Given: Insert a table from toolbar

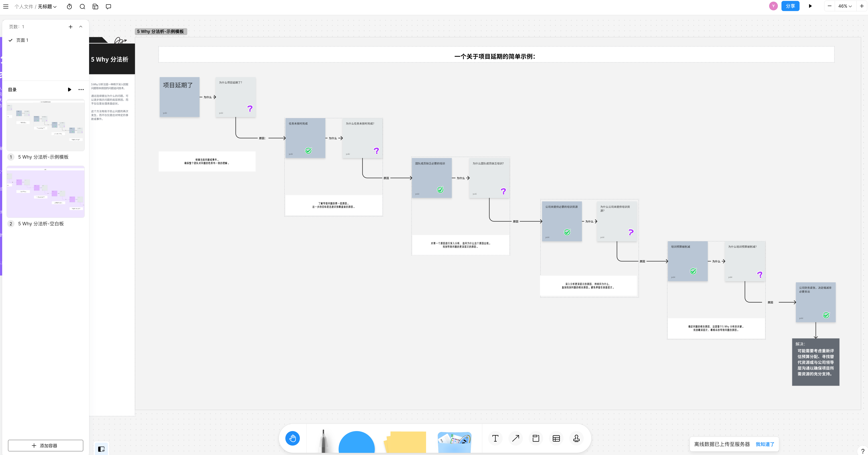Looking at the screenshot, I should click(556, 438).
